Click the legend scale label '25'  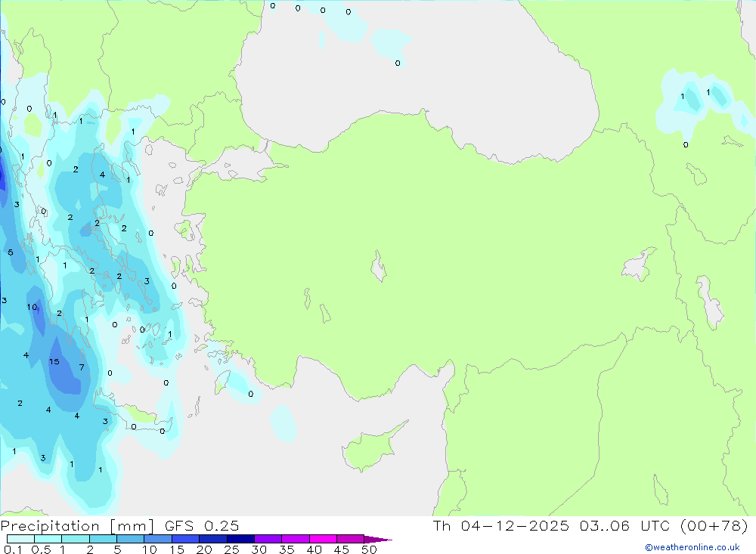231,549
